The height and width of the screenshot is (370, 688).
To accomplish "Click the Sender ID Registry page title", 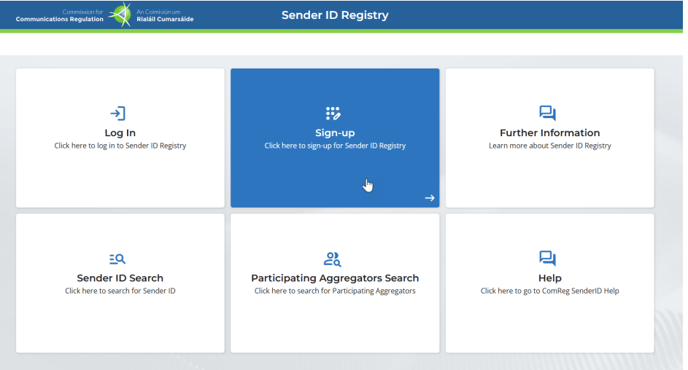I will (335, 15).
